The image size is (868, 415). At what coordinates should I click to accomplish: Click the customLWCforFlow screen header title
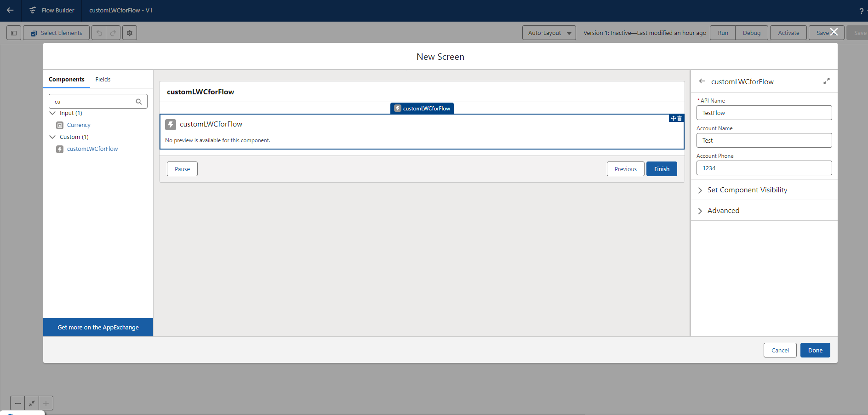pyautogui.click(x=200, y=92)
